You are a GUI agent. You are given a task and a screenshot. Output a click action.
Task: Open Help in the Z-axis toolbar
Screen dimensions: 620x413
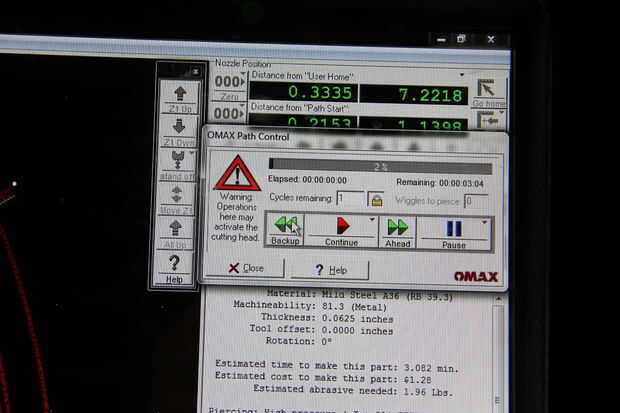coord(174,268)
